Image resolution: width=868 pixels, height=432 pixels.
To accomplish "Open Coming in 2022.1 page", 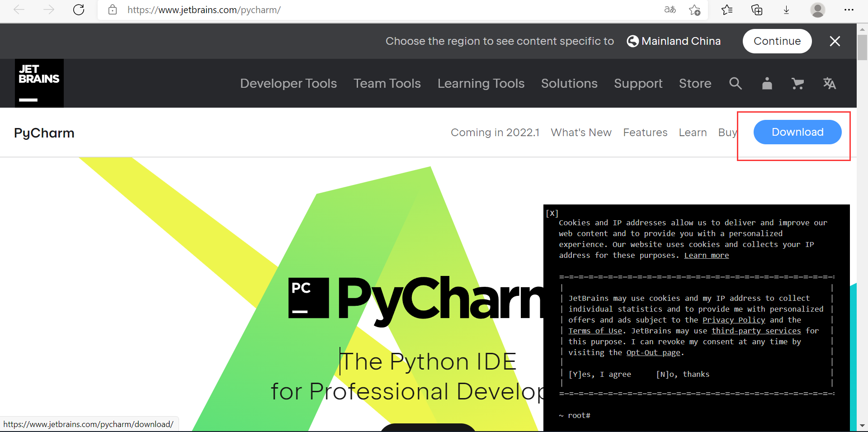I will 495,133.
